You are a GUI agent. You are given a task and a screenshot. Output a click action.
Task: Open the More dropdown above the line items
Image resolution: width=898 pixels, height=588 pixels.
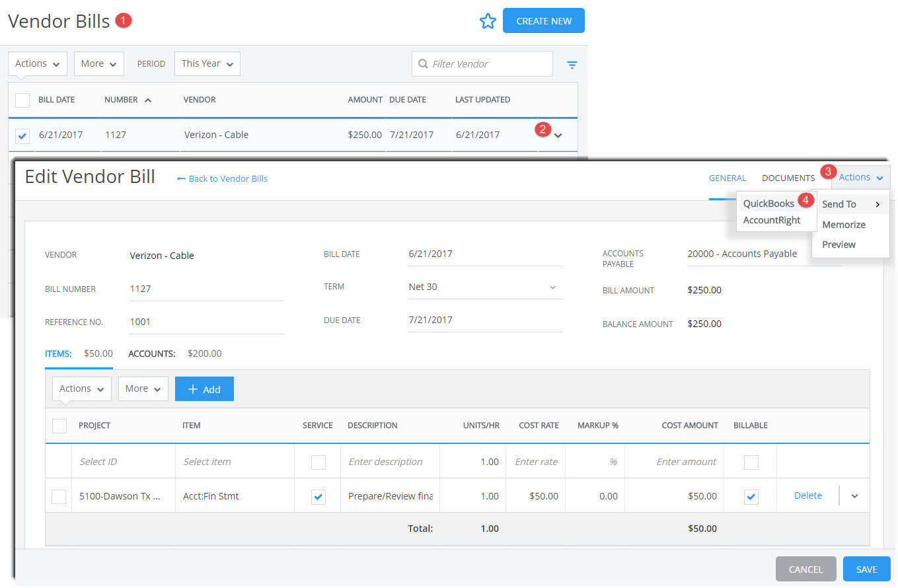pyautogui.click(x=143, y=388)
